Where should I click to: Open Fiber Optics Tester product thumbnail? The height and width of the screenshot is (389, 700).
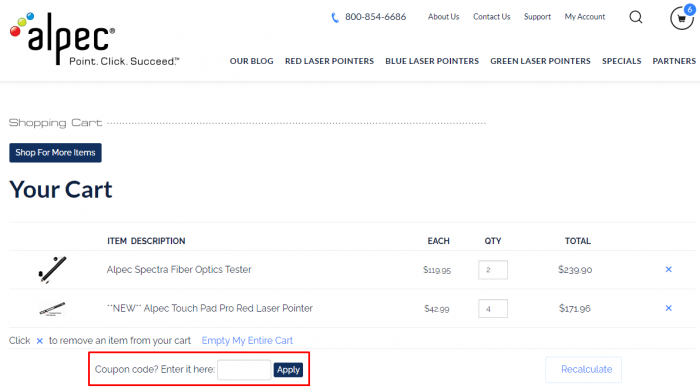coord(52,270)
